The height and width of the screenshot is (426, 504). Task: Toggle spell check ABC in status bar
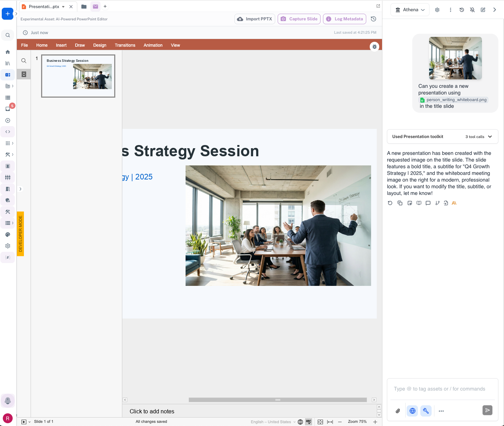[x=309, y=422]
